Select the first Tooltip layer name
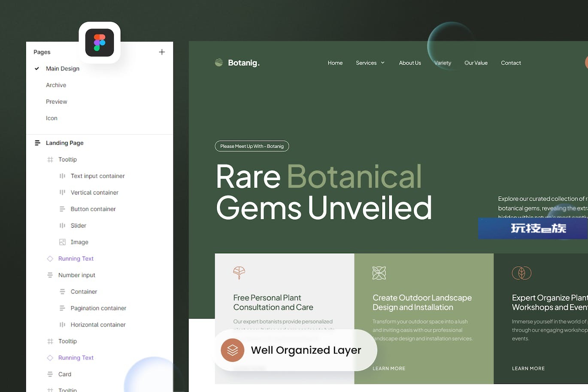Screen dimensions: 588x392 click(68, 159)
